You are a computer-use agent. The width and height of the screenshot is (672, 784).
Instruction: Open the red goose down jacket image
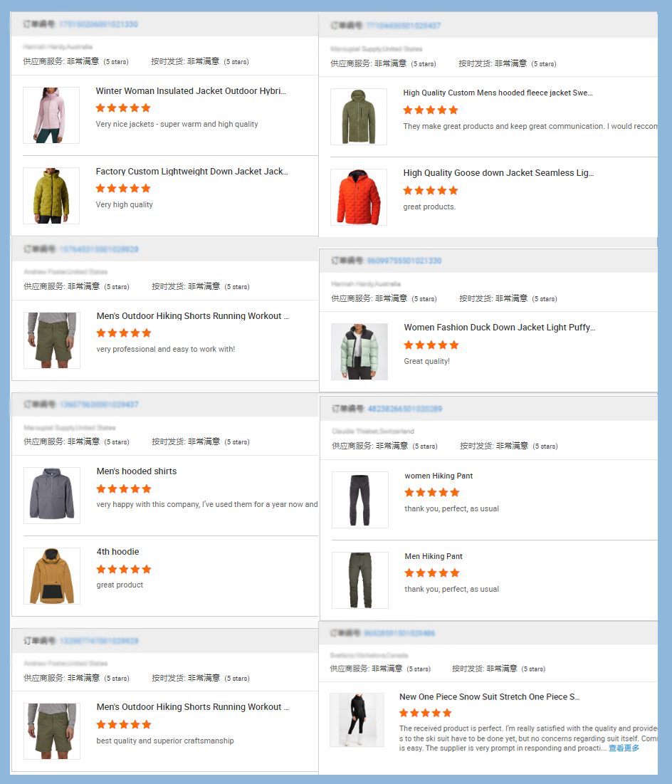pos(359,197)
